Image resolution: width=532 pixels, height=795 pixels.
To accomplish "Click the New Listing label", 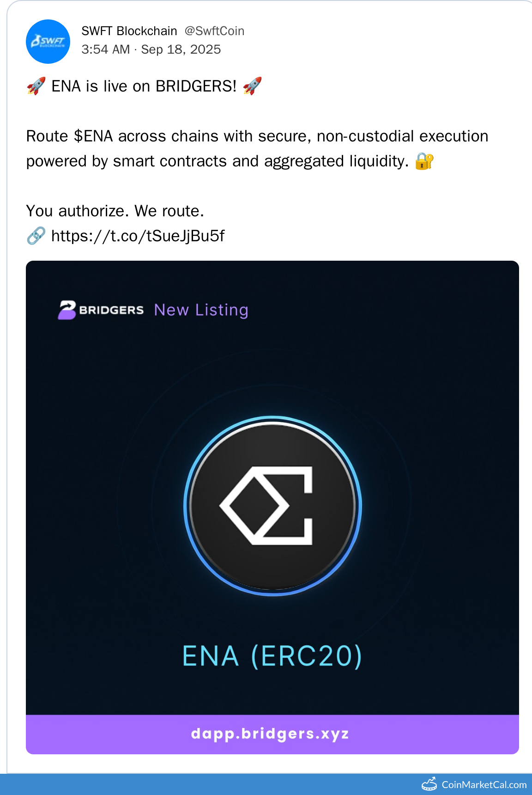I will click(x=201, y=310).
